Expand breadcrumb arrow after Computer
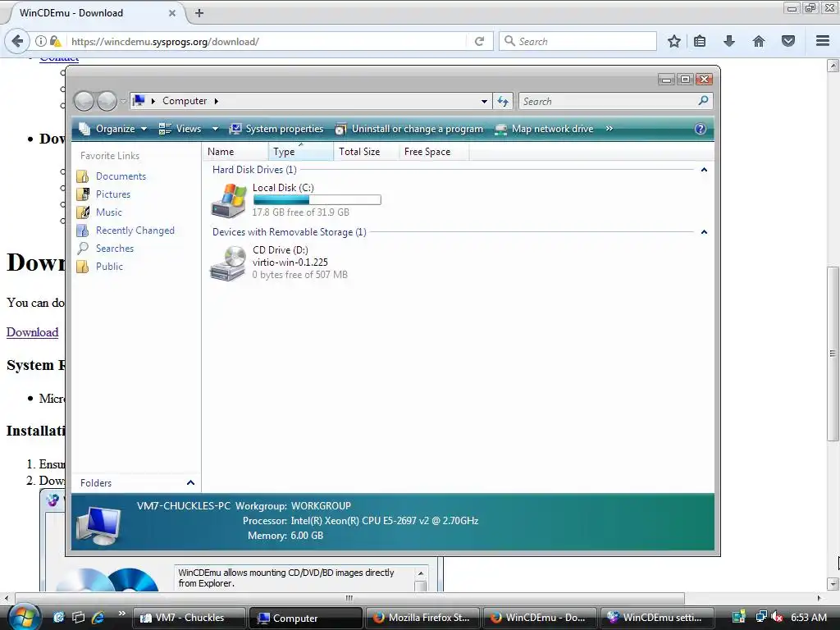 point(217,101)
